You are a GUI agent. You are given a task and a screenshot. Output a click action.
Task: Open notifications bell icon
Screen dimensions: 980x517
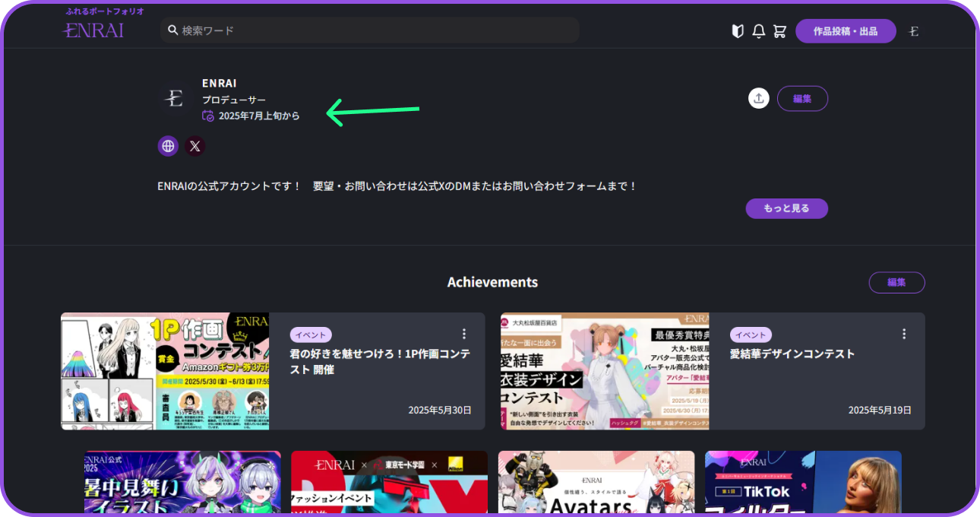click(x=758, y=31)
